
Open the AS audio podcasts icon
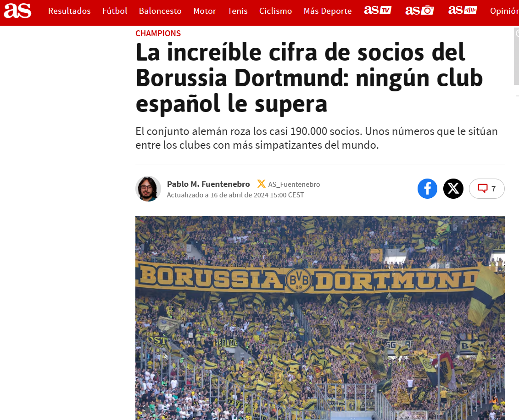click(x=463, y=10)
